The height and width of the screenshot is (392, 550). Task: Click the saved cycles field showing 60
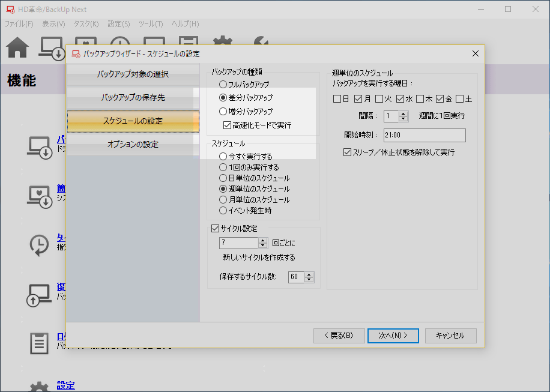tap(297, 277)
